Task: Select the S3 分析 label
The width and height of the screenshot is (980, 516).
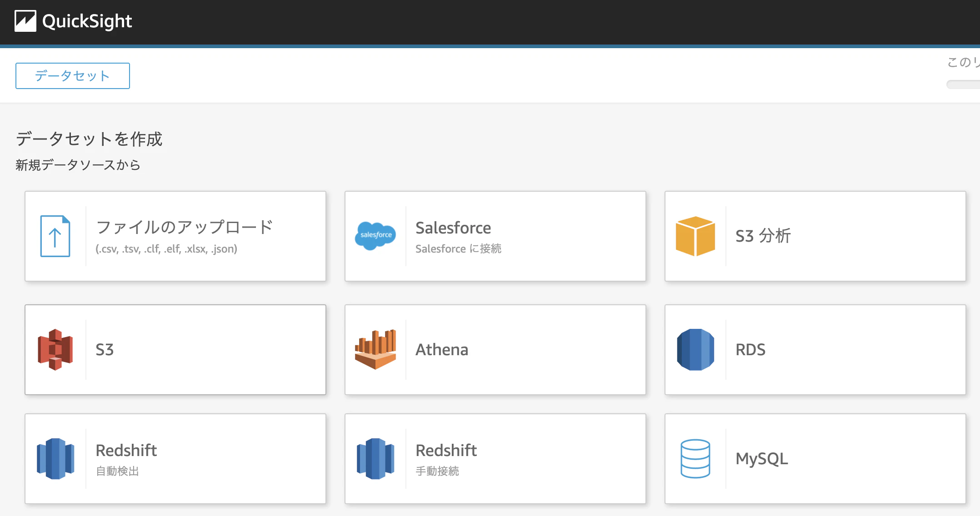Action: pos(763,236)
